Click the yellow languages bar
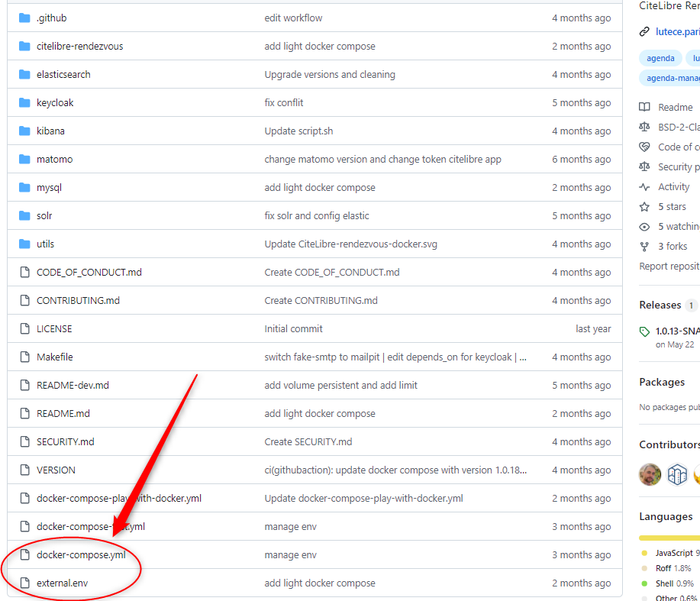The width and height of the screenshot is (700, 601). pos(670,538)
